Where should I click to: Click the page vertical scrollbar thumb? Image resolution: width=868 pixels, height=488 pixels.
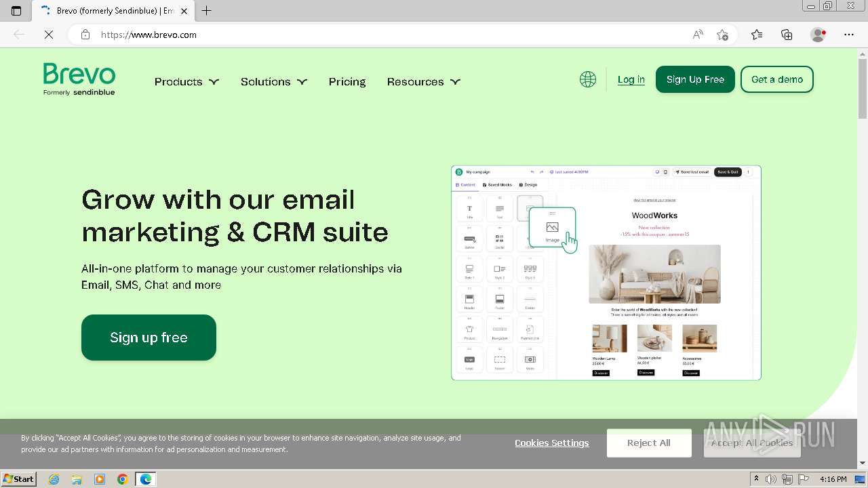(x=863, y=88)
